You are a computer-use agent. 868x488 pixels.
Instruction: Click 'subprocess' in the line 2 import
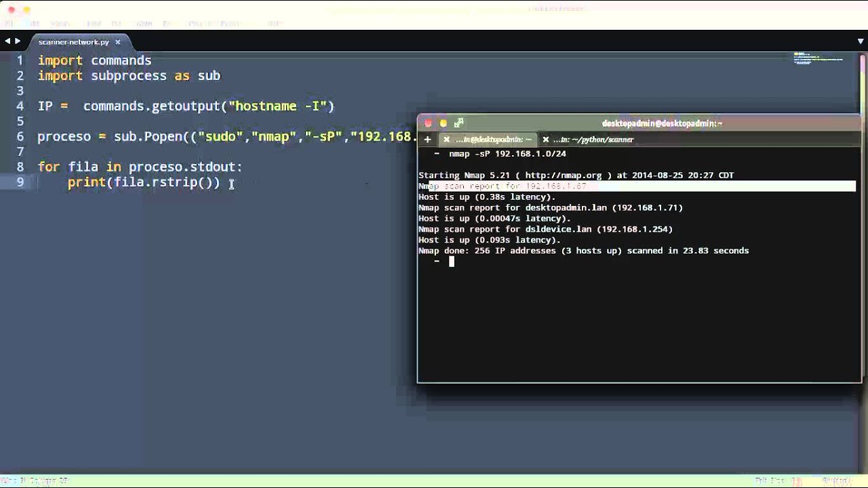(129, 75)
